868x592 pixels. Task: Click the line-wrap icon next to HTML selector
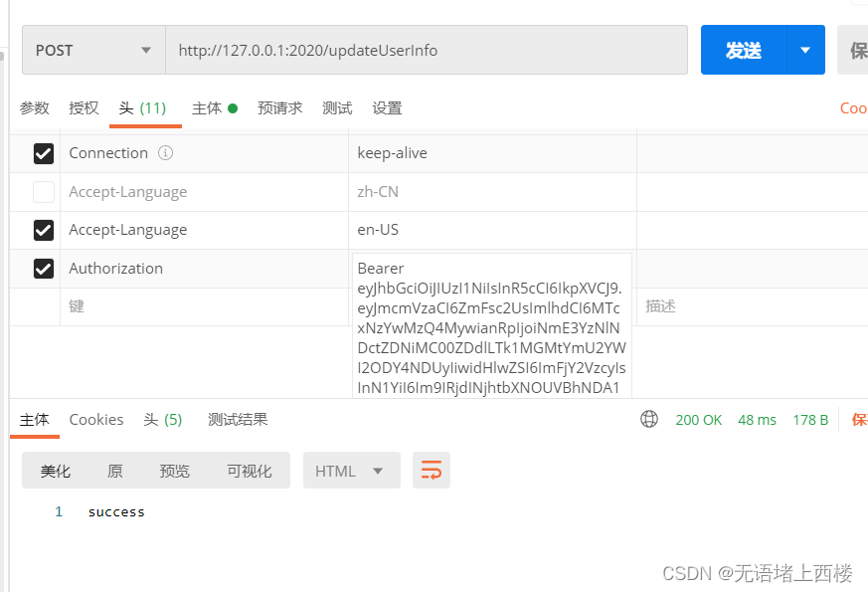pos(432,470)
